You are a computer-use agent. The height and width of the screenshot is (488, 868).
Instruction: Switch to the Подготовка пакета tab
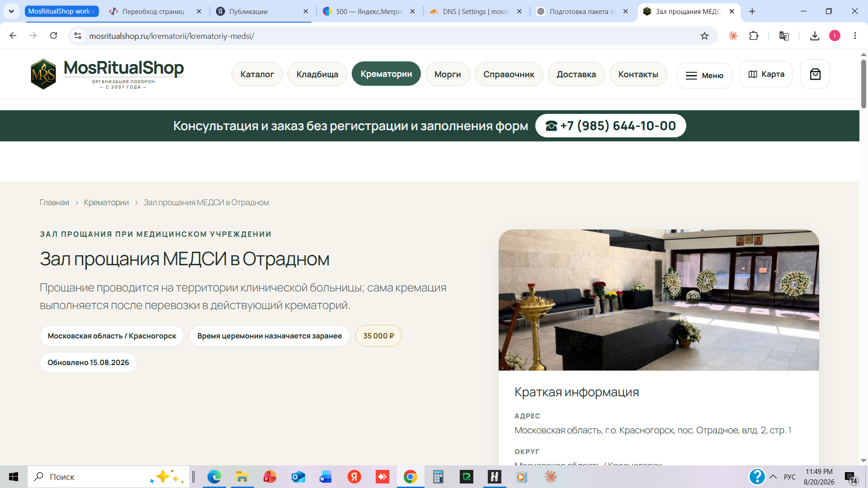[583, 11]
